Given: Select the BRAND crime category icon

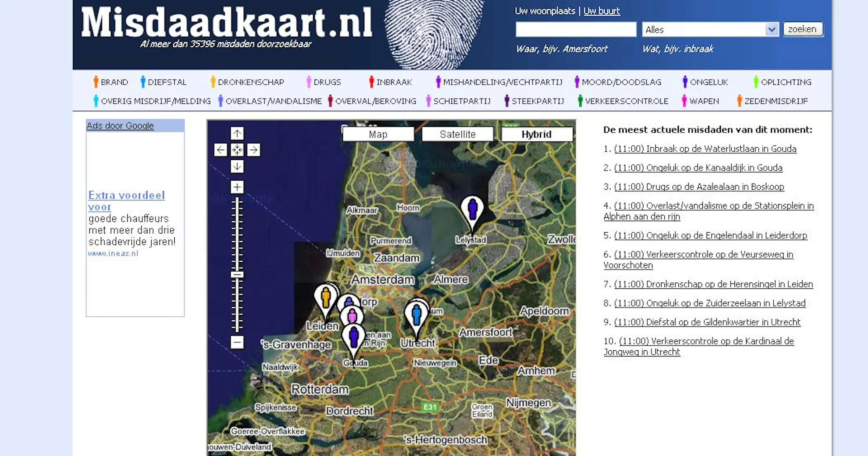Looking at the screenshot, I should coord(110,82).
